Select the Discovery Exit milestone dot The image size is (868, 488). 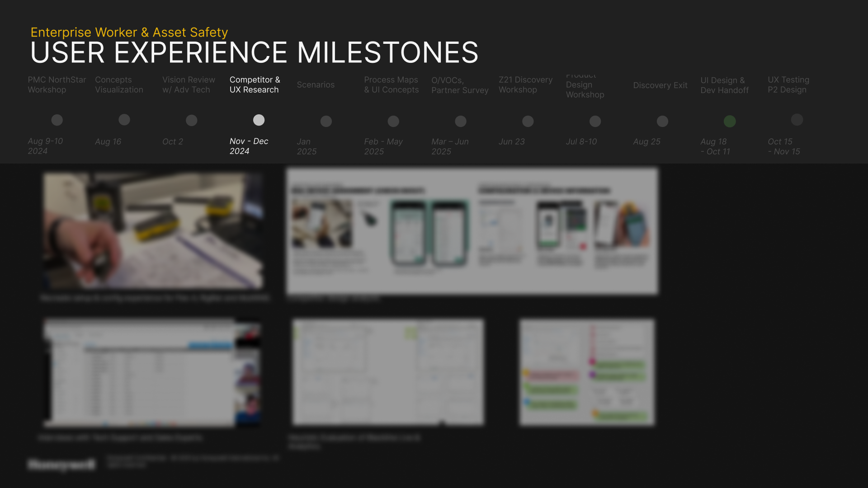pos(662,122)
